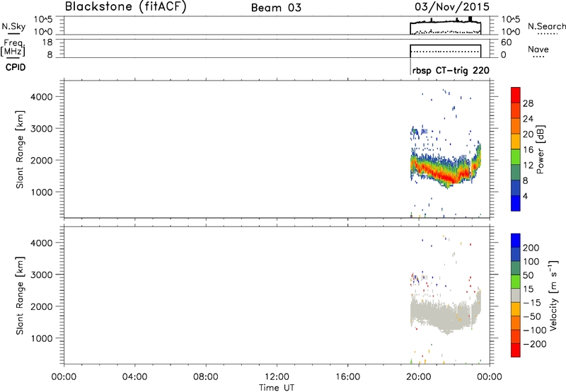The width and height of the screenshot is (566, 392).
Task: Click the red bottom of the velocity colorbar
Action: click(x=516, y=350)
